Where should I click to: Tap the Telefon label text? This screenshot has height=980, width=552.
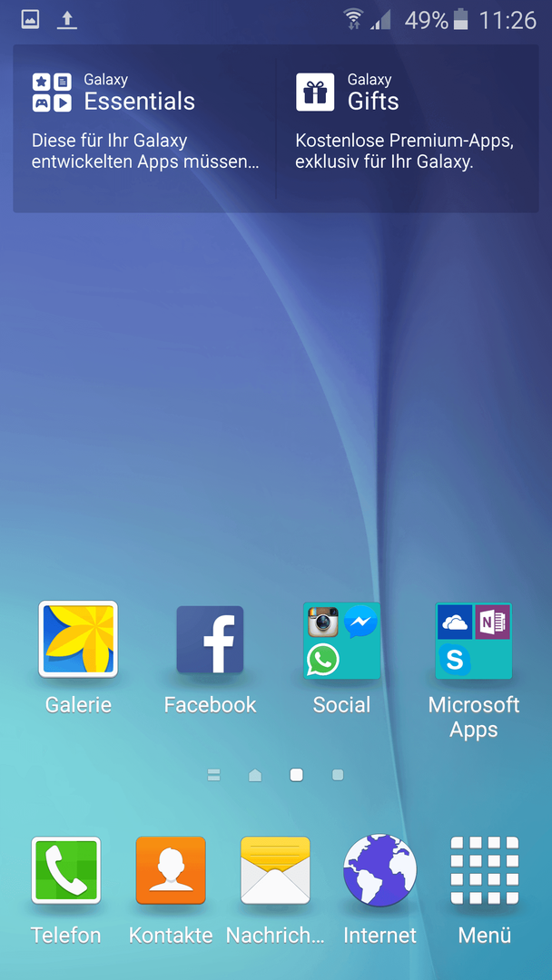65,936
